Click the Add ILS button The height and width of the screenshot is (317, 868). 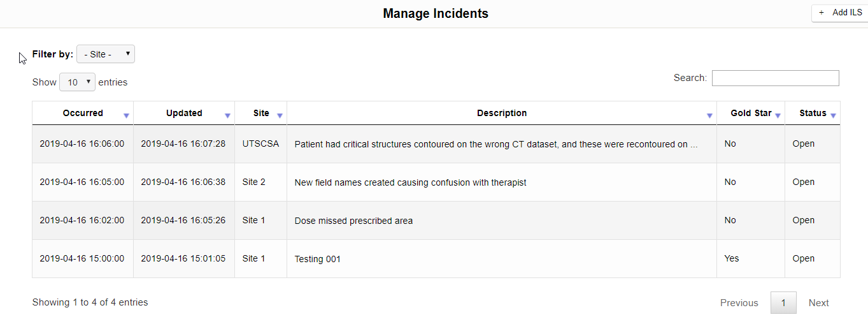click(841, 13)
